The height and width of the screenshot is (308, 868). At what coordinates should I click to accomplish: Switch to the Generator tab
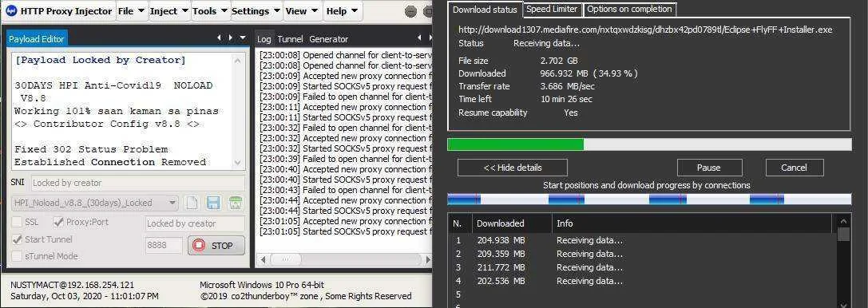pyautogui.click(x=329, y=39)
